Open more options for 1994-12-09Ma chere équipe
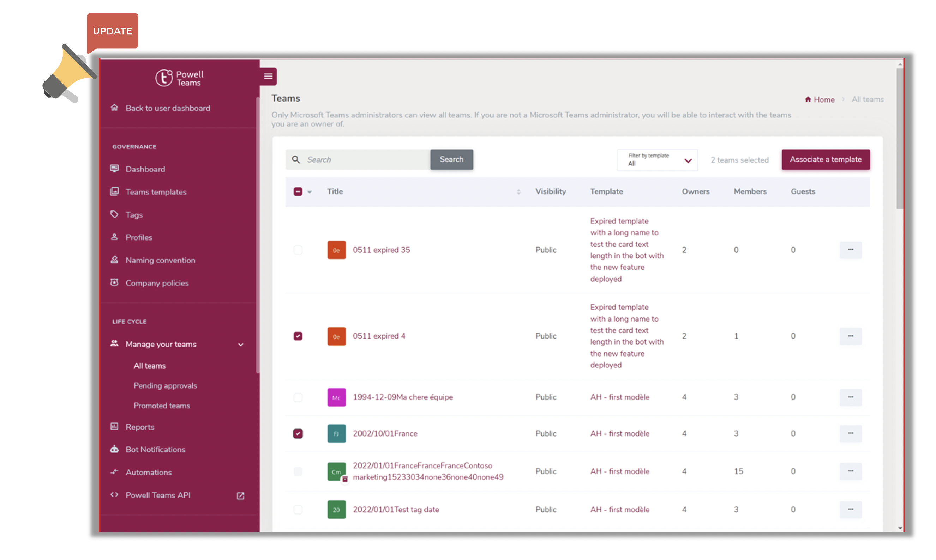The image size is (936, 560). pyautogui.click(x=850, y=397)
